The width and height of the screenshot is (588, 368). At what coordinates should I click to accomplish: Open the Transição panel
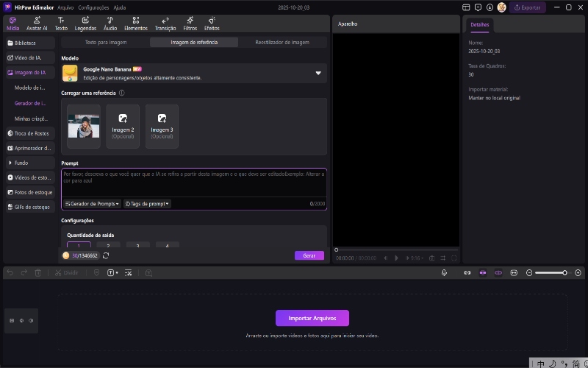tap(165, 24)
